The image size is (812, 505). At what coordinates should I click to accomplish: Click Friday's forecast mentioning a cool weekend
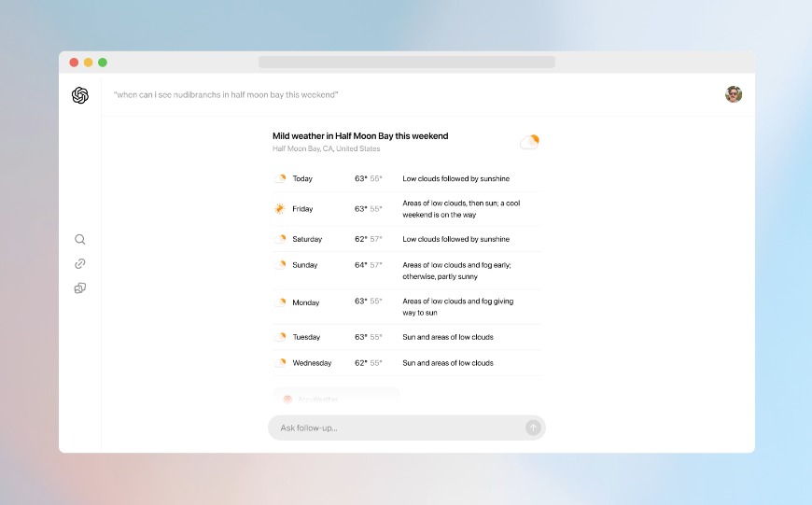(461, 209)
